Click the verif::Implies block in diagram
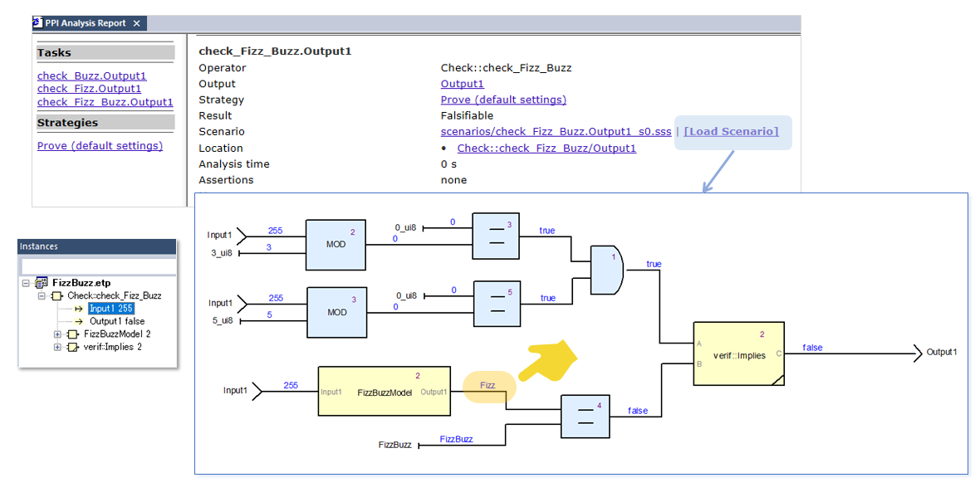The width and height of the screenshot is (980, 502). click(738, 353)
